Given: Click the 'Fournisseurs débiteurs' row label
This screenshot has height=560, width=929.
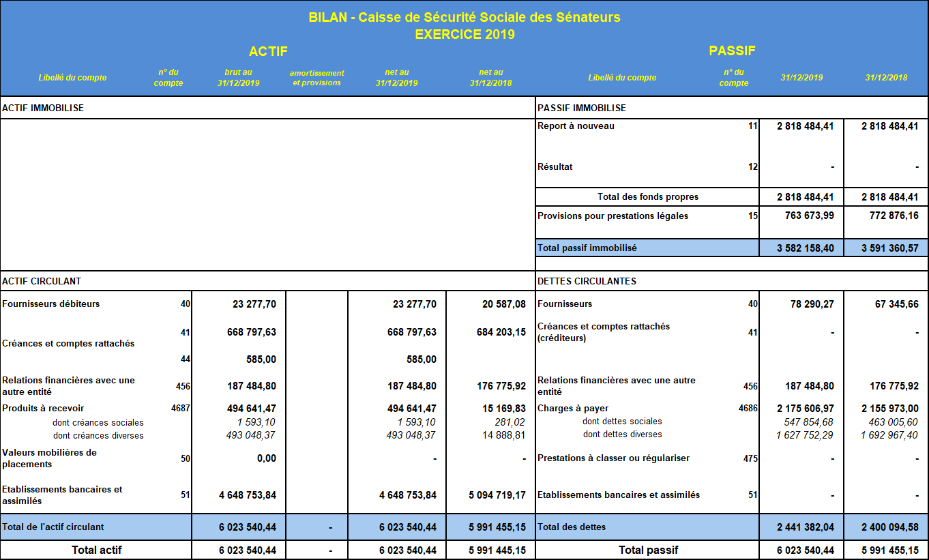Looking at the screenshot, I should point(51,304).
